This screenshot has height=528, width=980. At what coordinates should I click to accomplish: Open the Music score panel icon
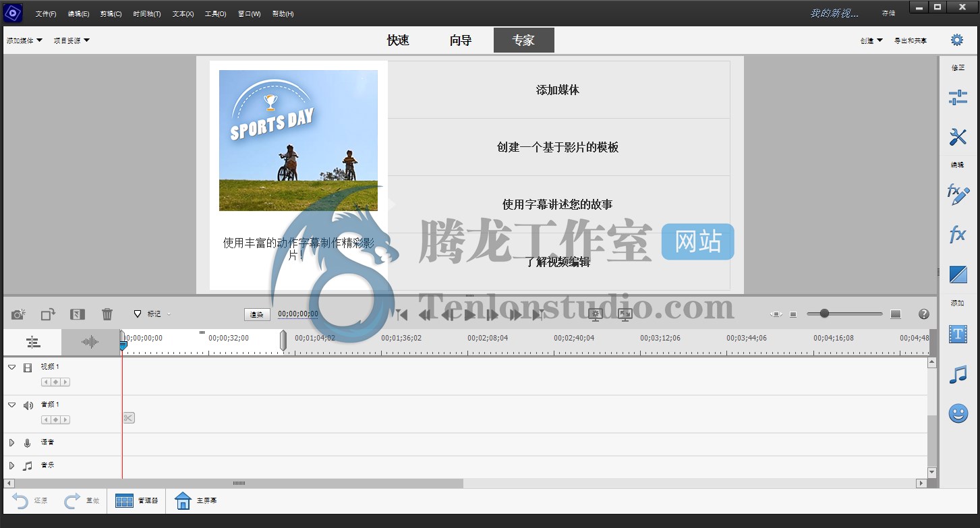coord(958,374)
